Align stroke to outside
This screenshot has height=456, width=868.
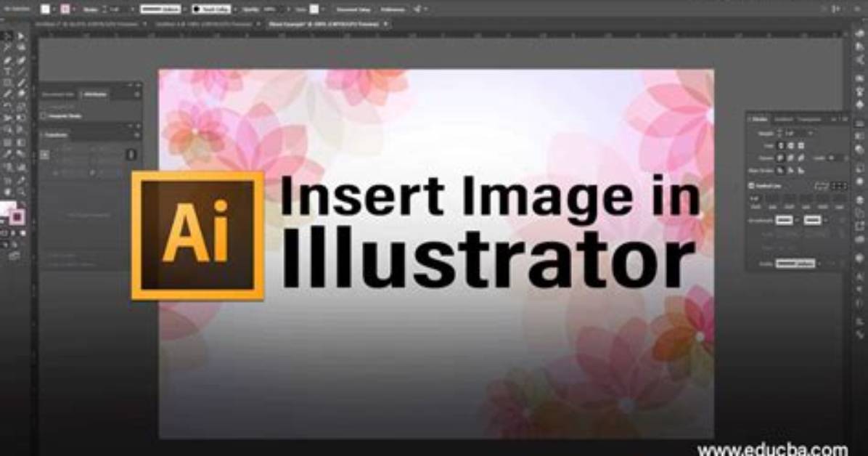click(801, 170)
